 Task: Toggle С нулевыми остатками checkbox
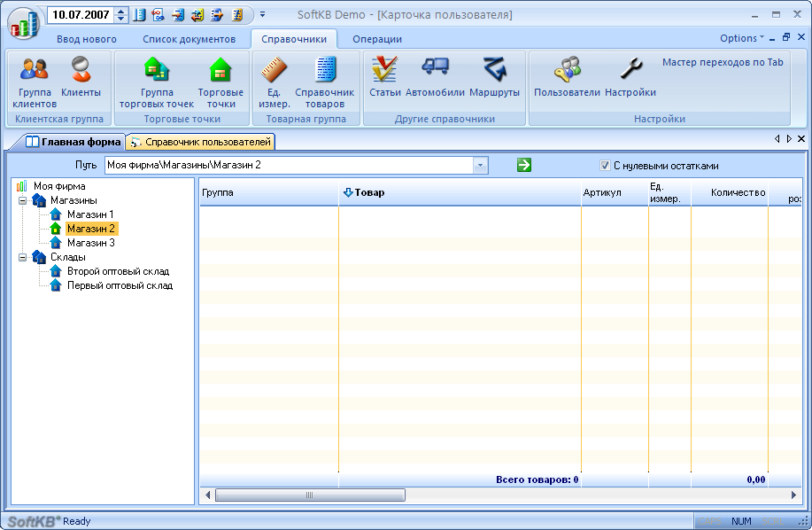[x=604, y=166]
